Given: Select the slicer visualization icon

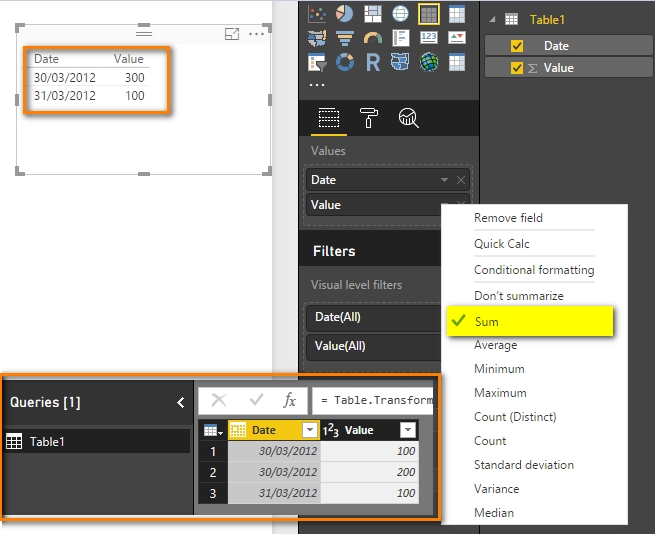Looking at the screenshot, I should [317, 63].
